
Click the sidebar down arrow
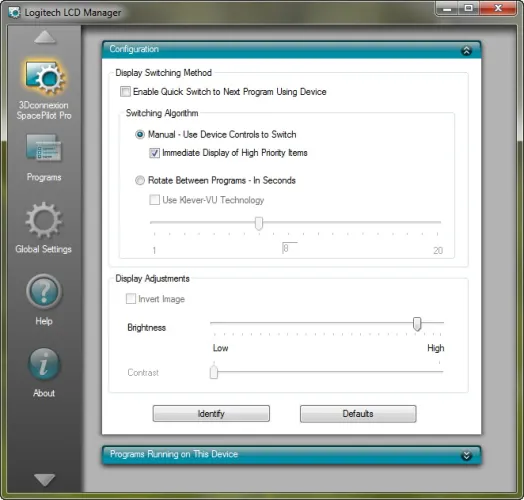[x=45, y=480]
